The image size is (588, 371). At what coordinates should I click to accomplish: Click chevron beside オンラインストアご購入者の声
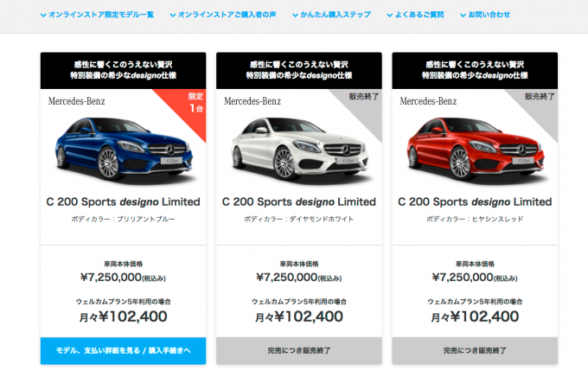coord(173,16)
